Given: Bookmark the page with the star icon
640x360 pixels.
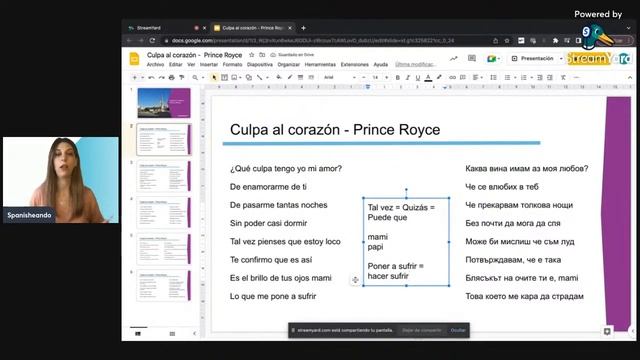Looking at the screenshot, I should (507, 40).
